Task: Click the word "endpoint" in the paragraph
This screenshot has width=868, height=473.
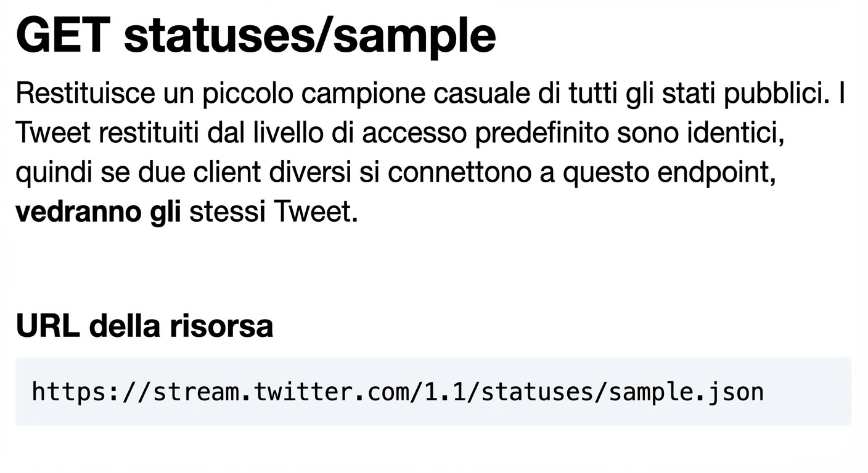Action: [x=715, y=173]
